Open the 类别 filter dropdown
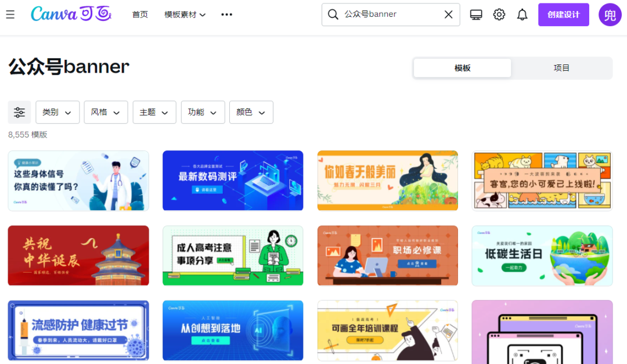Image resolution: width=627 pixels, height=364 pixels. 57,112
